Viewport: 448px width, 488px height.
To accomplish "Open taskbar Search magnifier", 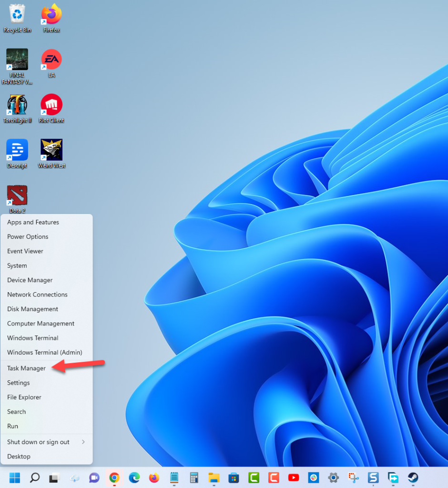I will 35,478.
